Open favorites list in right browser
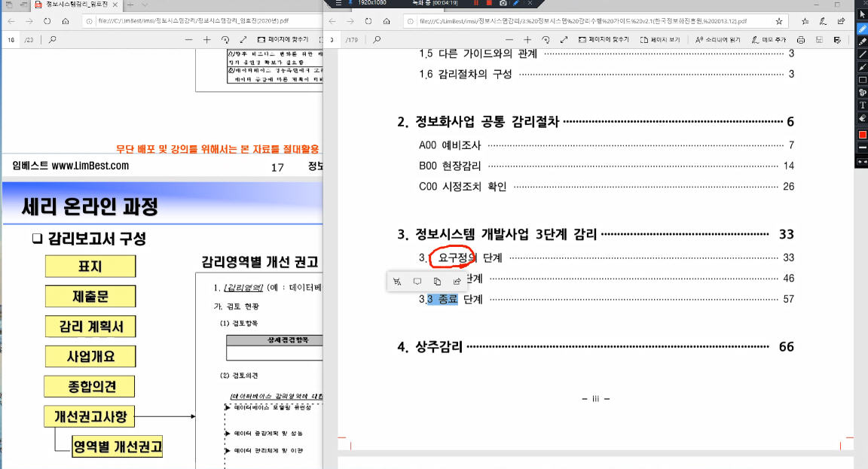The width and height of the screenshot is (868, 469). coord(805,21)
